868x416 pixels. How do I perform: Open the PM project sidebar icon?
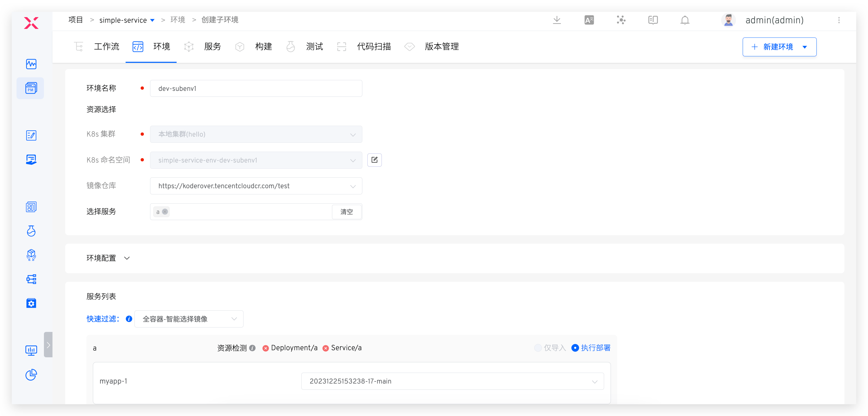[31, 88]
